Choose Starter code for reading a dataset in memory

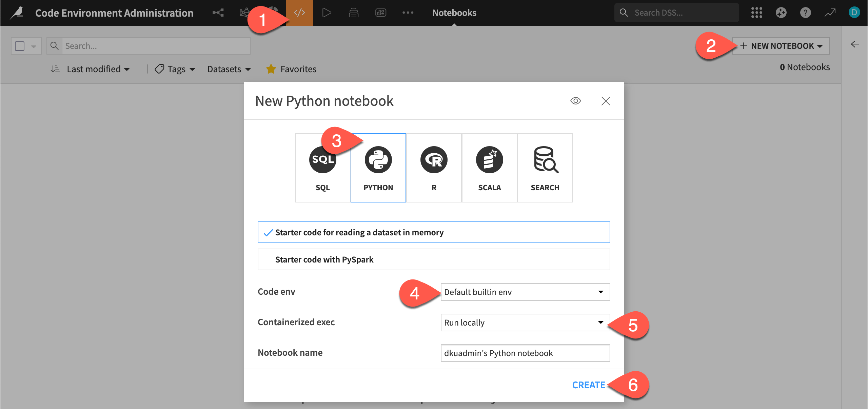(x=434, y=232)
